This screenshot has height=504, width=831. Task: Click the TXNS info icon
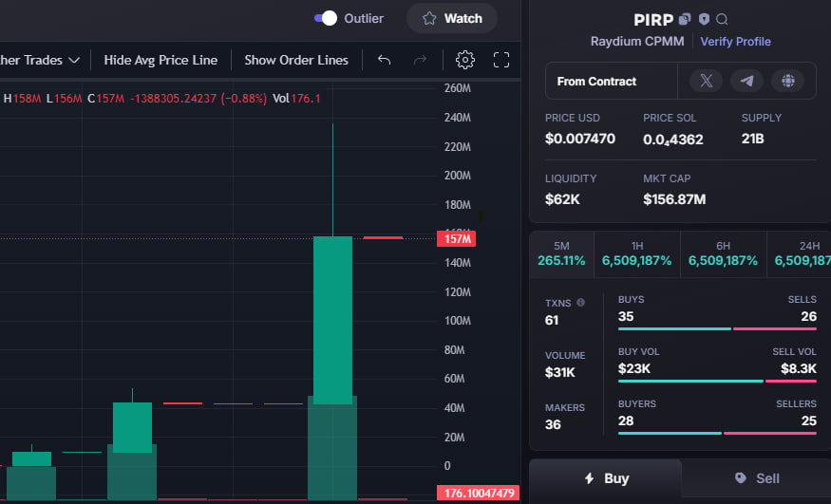pyautogui.click(x=581, y=302)
